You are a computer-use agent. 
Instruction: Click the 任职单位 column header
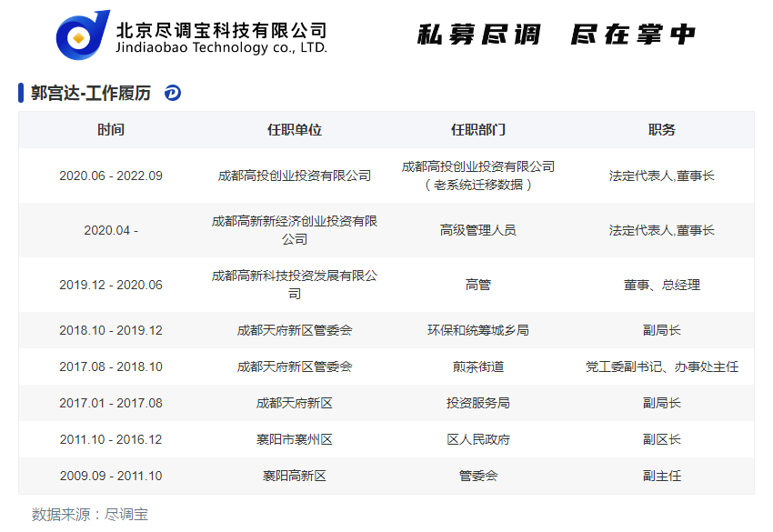tap(295, 130)
